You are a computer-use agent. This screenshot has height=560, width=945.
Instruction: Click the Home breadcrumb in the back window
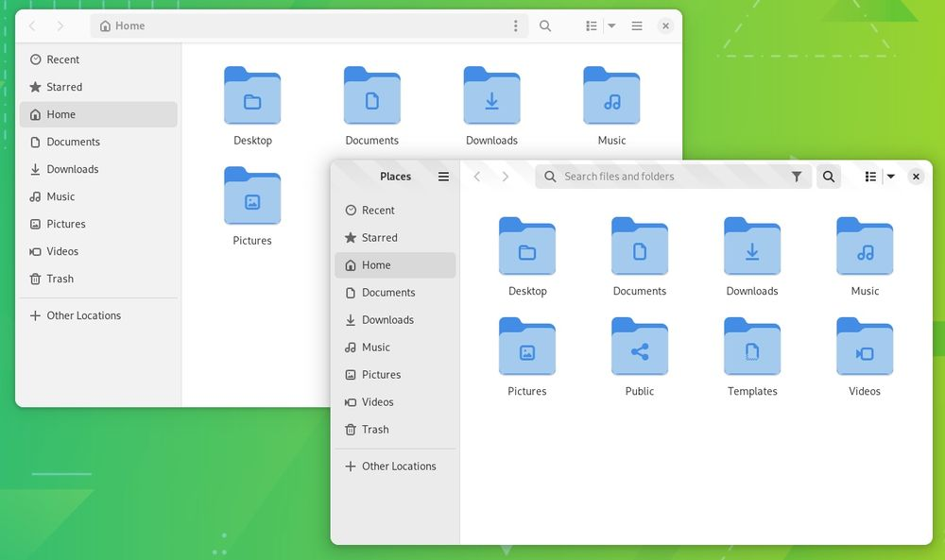pos(121,25)
